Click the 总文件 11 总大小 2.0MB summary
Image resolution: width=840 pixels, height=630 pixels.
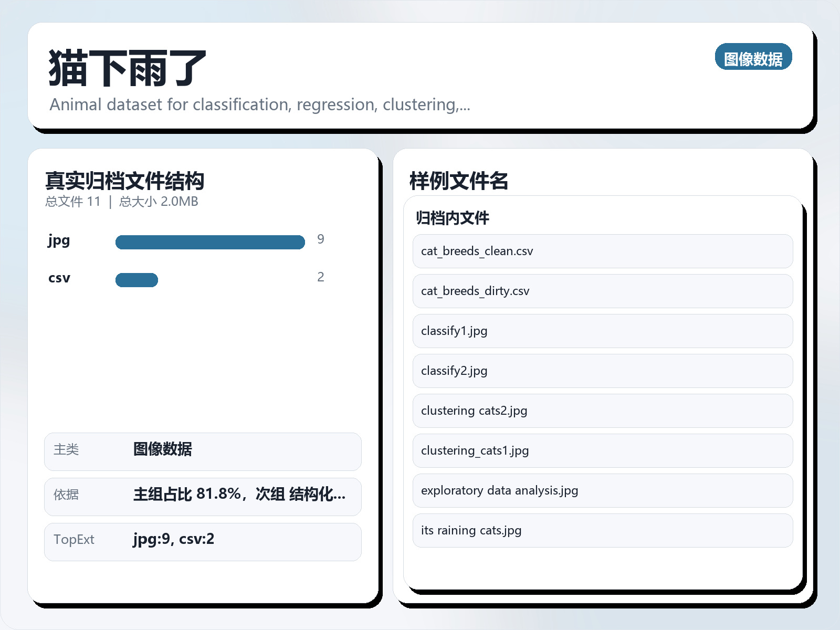click(122, 202)
